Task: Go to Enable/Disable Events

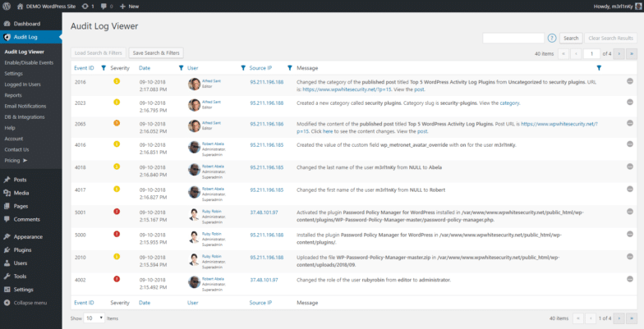Action: pos(29,62)
